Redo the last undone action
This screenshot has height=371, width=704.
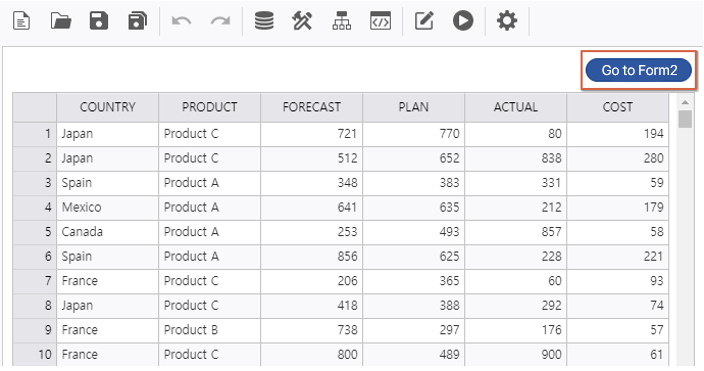coord(220,21)
